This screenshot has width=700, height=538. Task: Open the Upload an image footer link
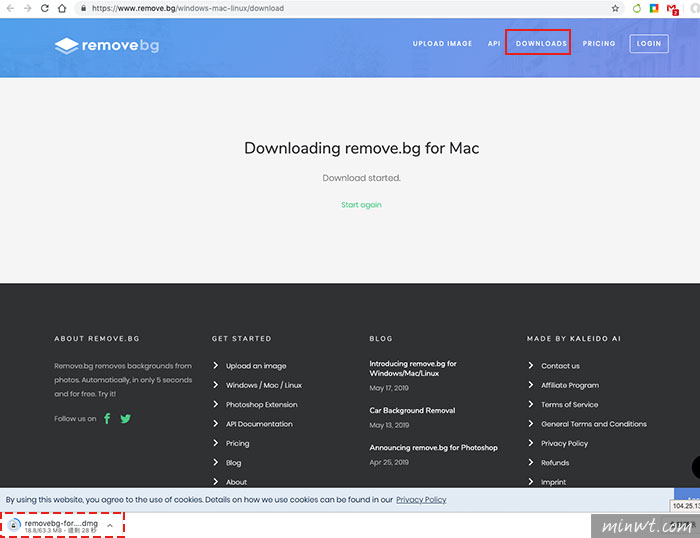coord(256,366)
